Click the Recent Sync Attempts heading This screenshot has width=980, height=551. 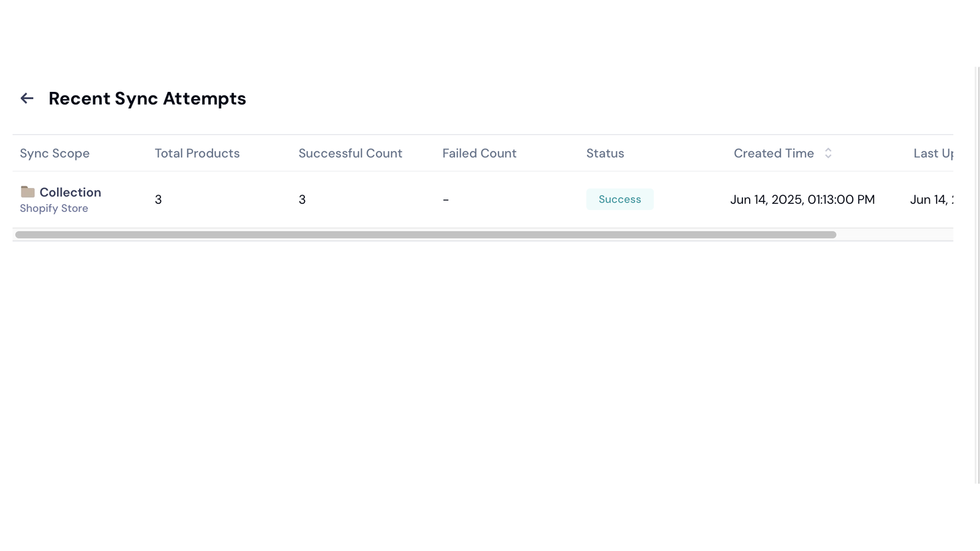(x=147, y=99)
